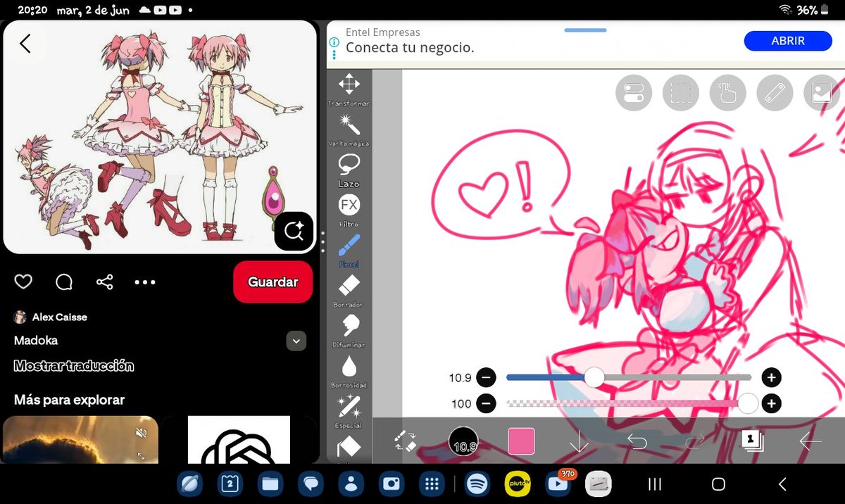
Task: Open the canvas material image icon
Action: tap(822, 92)
